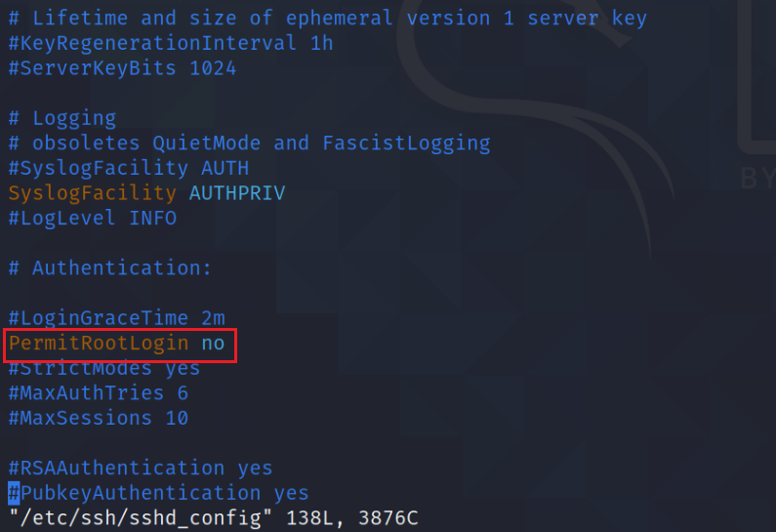Click the PermitRootLogin setting name
This screenshot has width=776, height=532.
pos(99,344)
